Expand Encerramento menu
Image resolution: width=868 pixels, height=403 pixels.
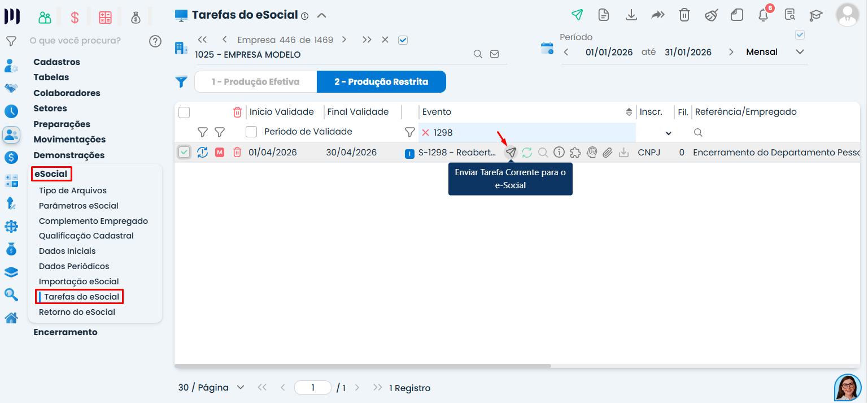pos(66,332)
